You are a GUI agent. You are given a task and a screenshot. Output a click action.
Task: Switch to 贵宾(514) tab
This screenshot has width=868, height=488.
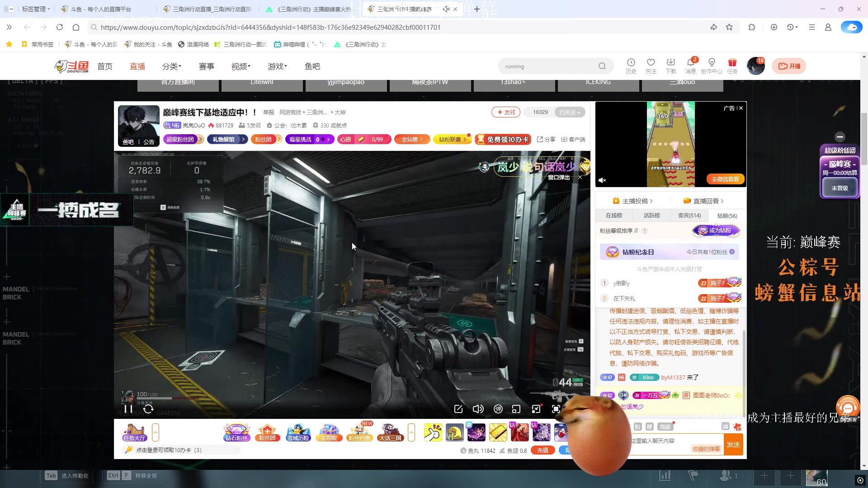point(689,216)
